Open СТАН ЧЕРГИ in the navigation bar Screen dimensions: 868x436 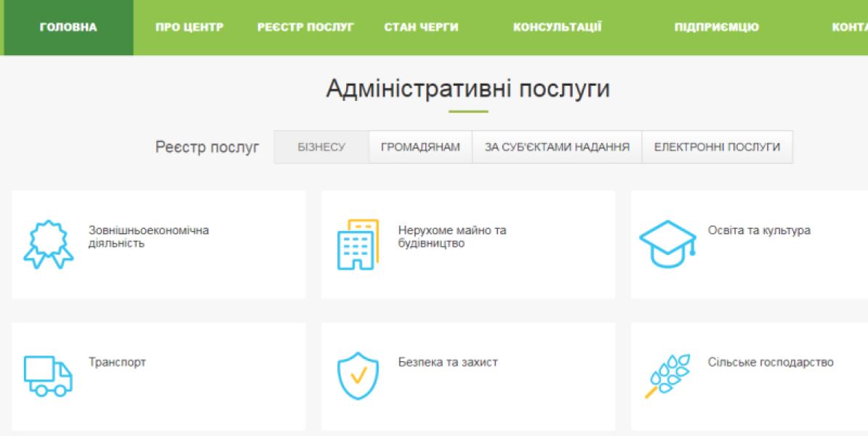421,28
